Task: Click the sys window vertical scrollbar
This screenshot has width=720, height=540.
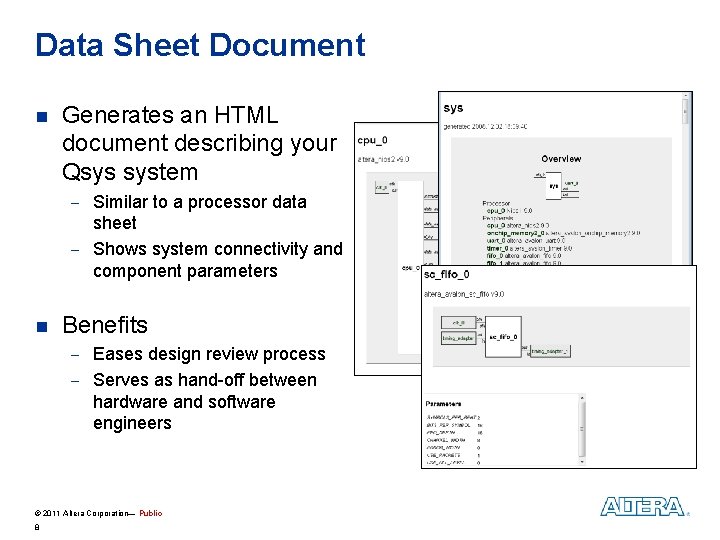Action: tap(685, 178)
